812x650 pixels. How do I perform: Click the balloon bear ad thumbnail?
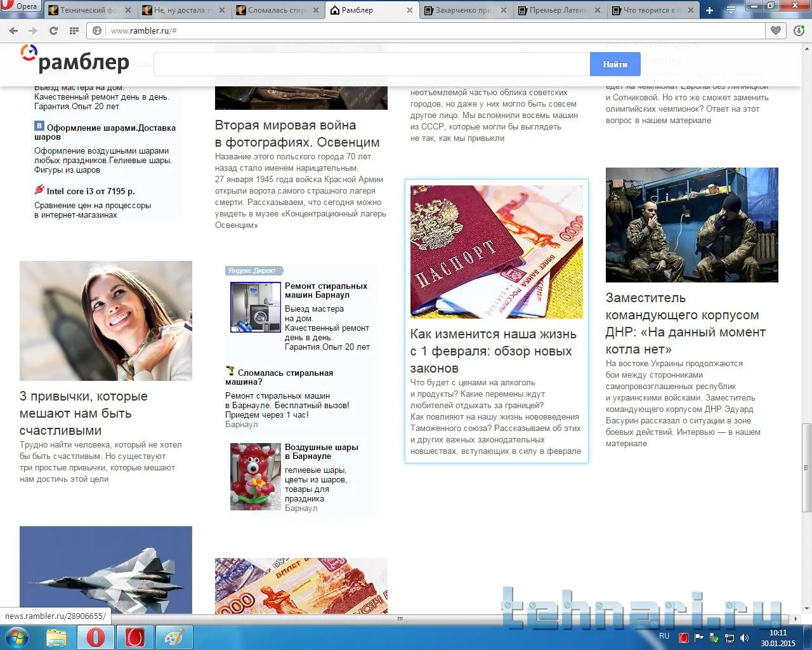[256, 477]
